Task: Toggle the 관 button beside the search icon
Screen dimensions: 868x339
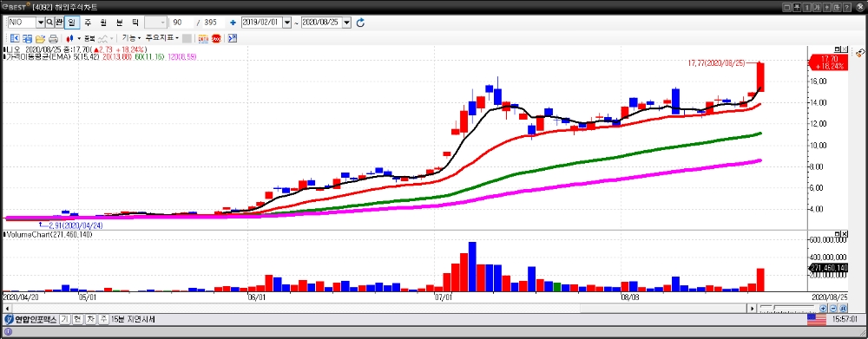Action: pyautogui.click(x=59, y=23)
